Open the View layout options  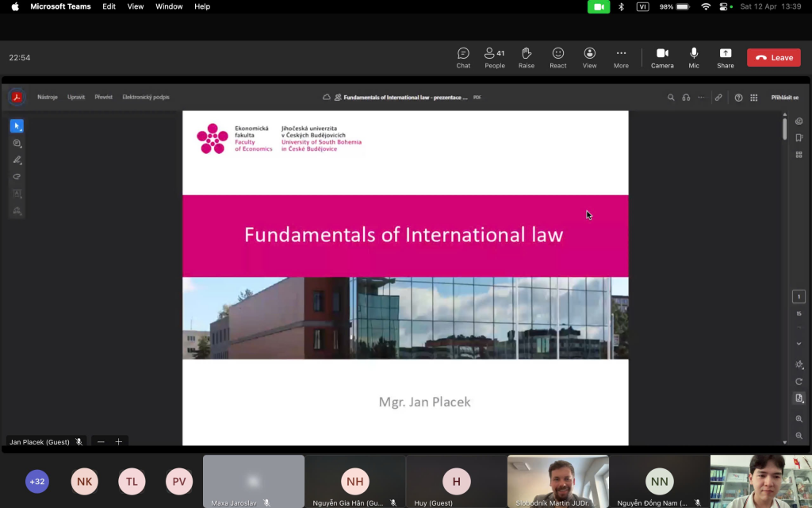tap(589, 57)
